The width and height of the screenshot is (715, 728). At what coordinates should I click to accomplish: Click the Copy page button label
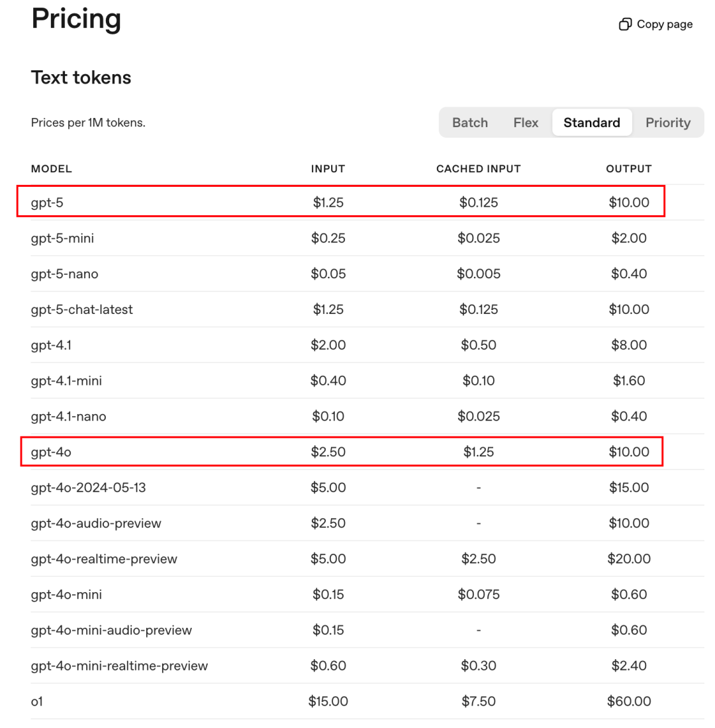[665, 25]
